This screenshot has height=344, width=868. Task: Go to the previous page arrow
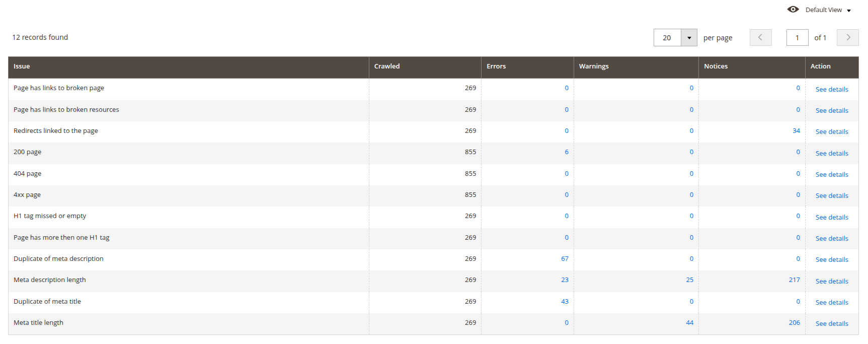pos(760,38)
